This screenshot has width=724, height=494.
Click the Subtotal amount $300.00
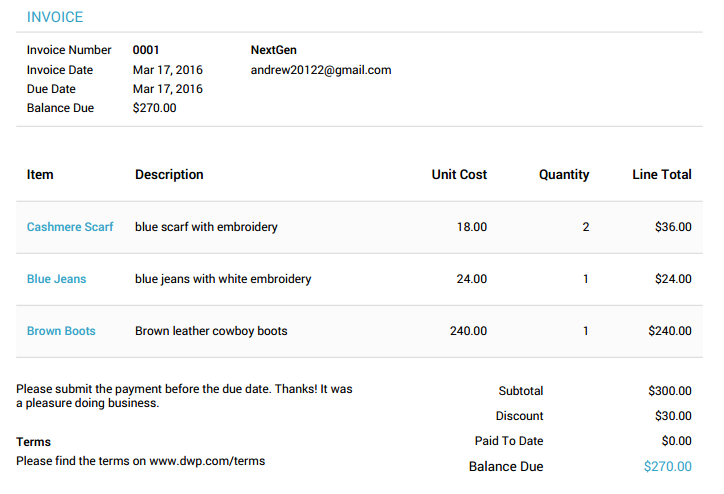670,391
